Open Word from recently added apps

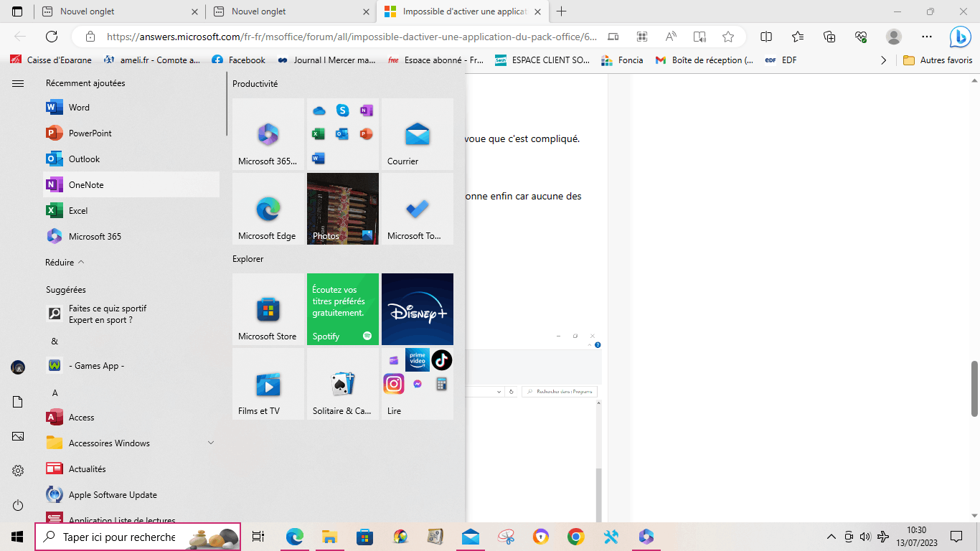[131, 108]
